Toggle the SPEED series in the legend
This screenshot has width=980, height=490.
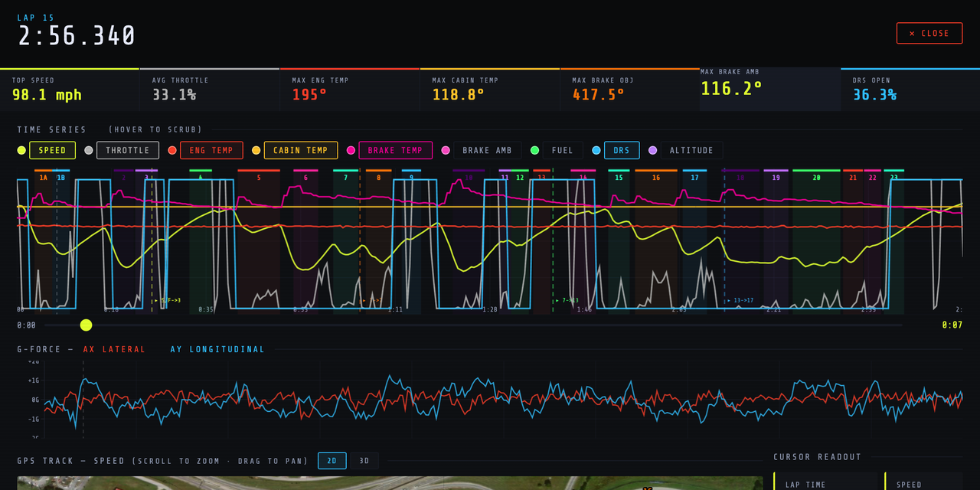(x=52, y=150)
